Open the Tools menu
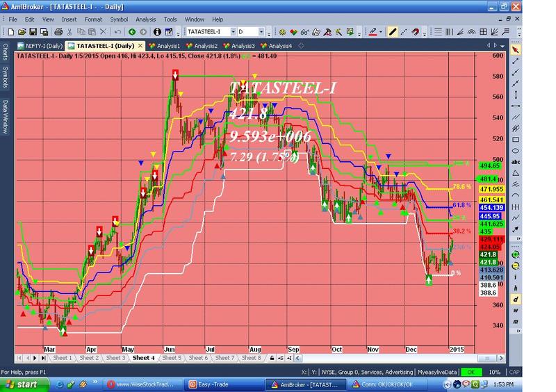Screen dimensions: 556x392 [170, 19]
